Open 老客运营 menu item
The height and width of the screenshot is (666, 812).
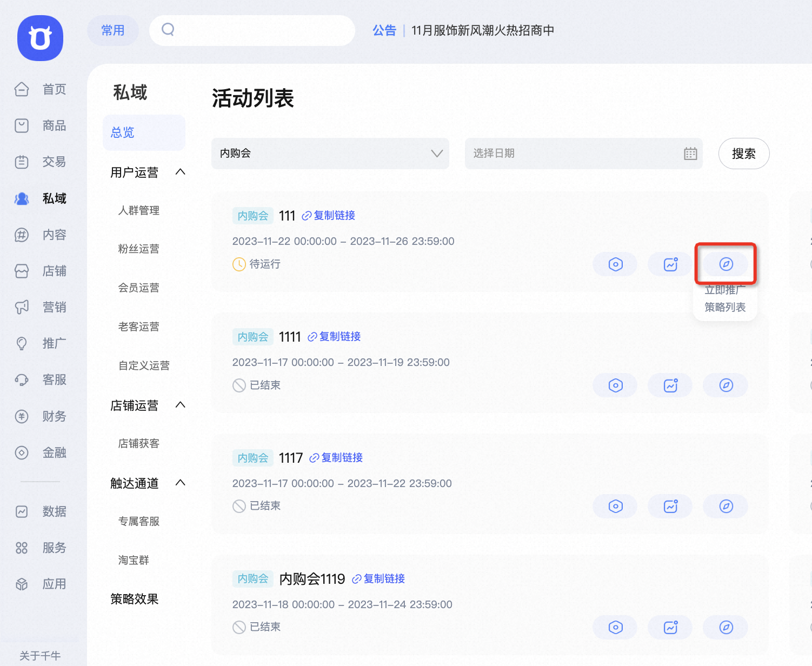[139, 327]
